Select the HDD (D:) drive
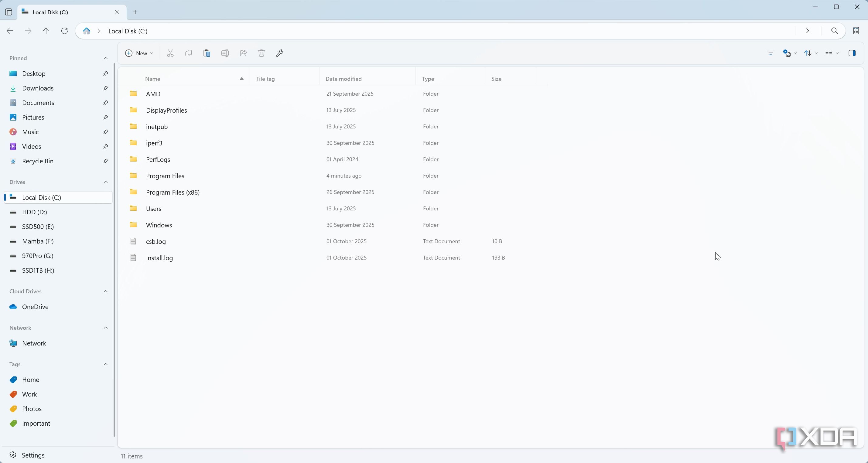 (x=58, y=212)
